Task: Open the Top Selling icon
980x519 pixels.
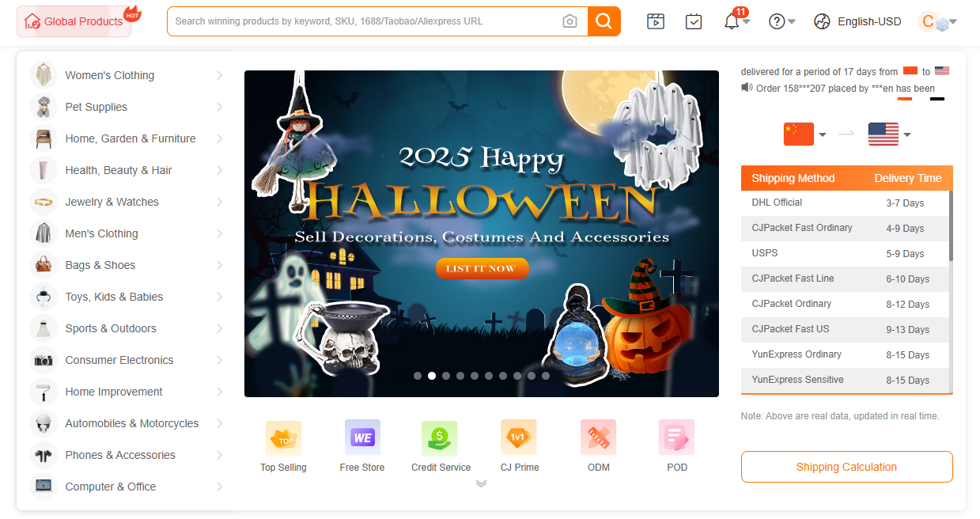Action: pos(283,438)
